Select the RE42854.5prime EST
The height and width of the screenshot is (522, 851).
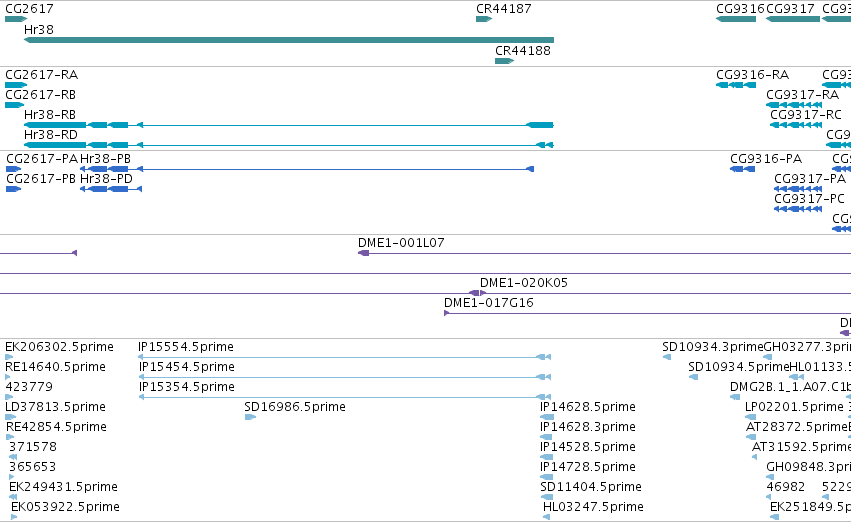[10, 437]
